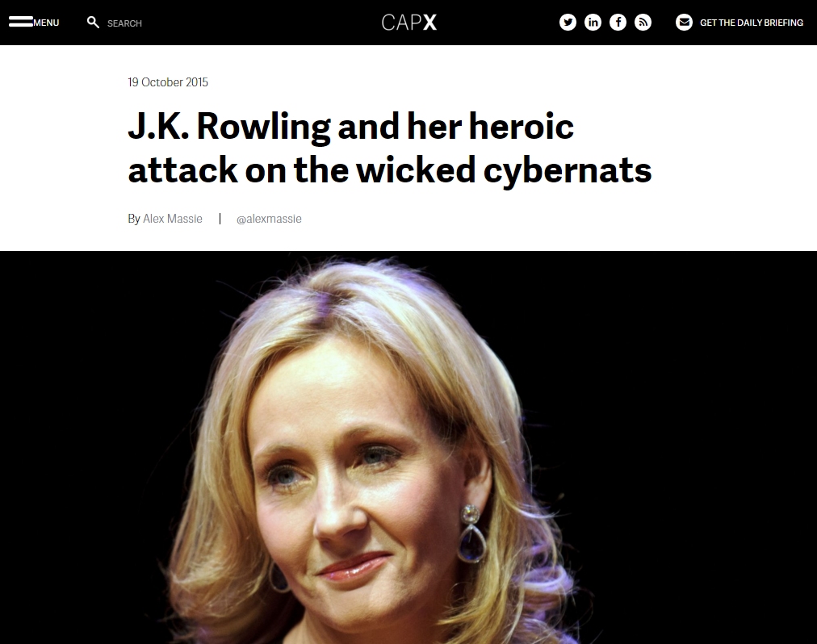Open the RSS feed icon
This screenshot has width=817, height=644.
[x=643, y=22]
